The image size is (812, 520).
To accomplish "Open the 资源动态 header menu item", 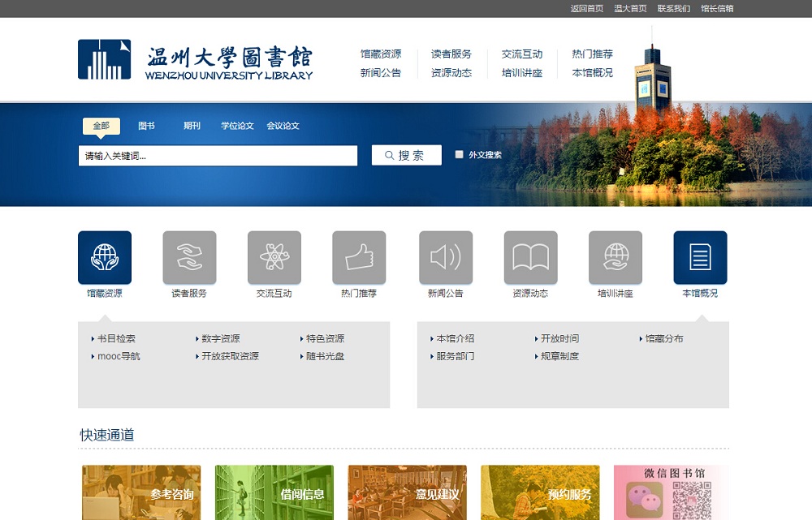I will (451, 73).
